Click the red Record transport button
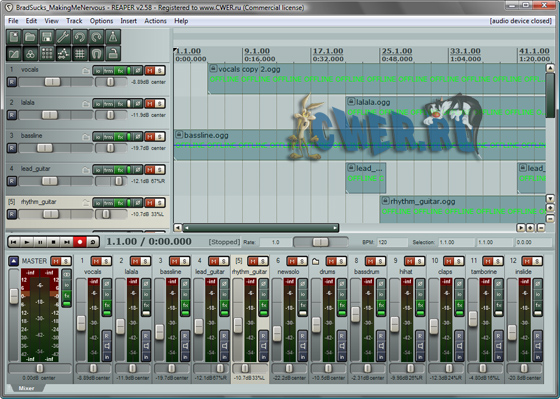 click(80, 242)
